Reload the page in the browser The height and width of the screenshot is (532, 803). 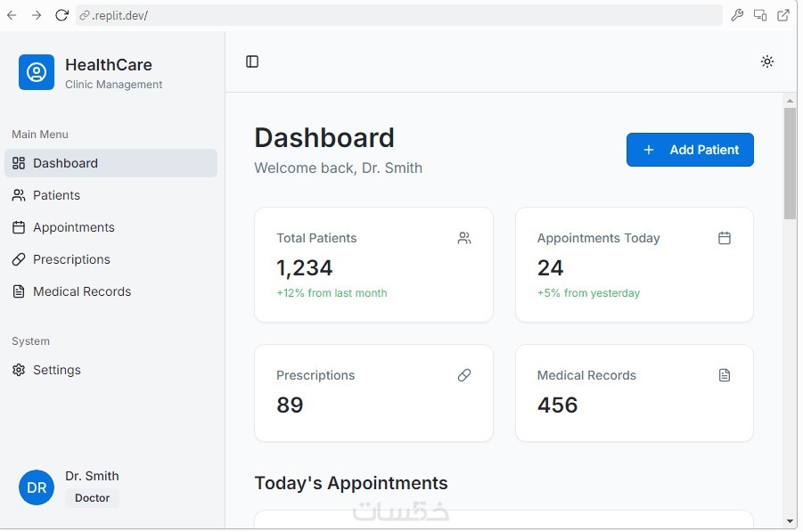(61, 15)
